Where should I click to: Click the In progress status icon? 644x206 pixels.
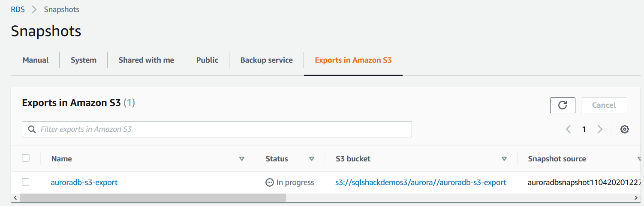269,182
